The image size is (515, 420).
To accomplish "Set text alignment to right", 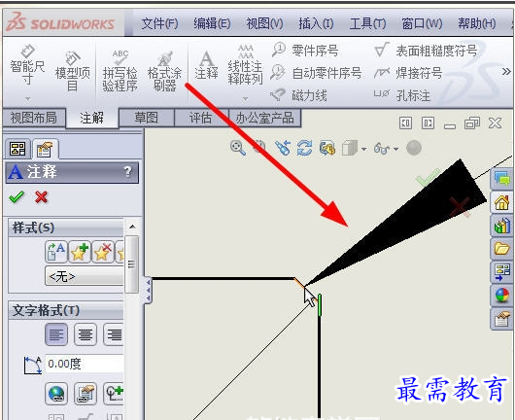I will 114,334.
